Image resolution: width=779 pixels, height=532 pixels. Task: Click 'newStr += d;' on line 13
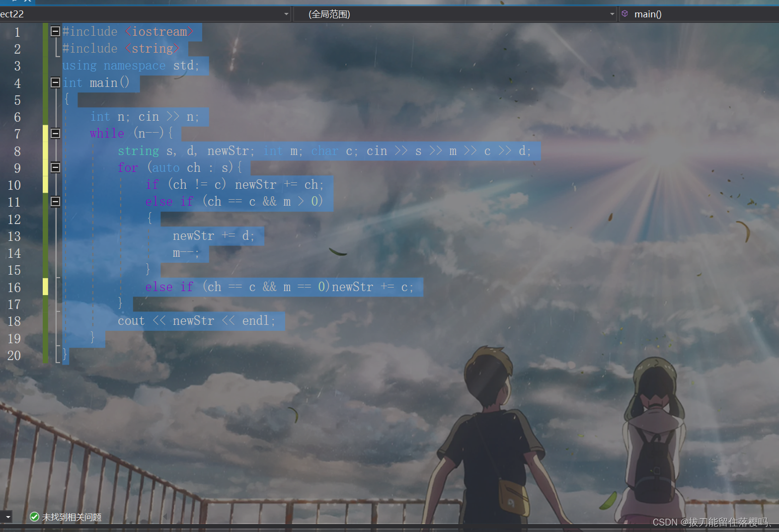214,236
